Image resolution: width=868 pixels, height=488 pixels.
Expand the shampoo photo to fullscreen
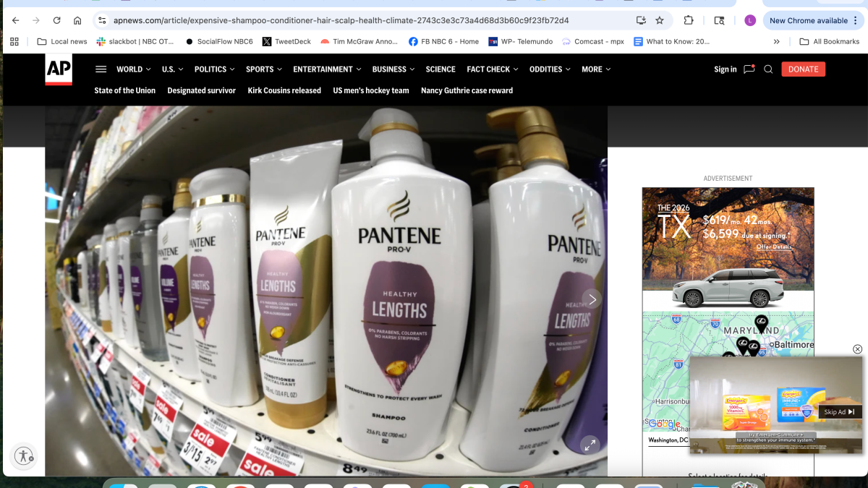pos(590,445)
